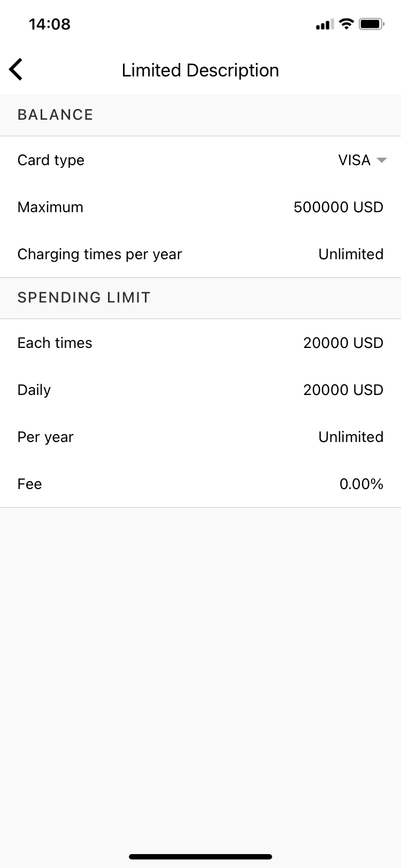
Task: Tap the 14:08 clock in status bar
Action: 49,24
